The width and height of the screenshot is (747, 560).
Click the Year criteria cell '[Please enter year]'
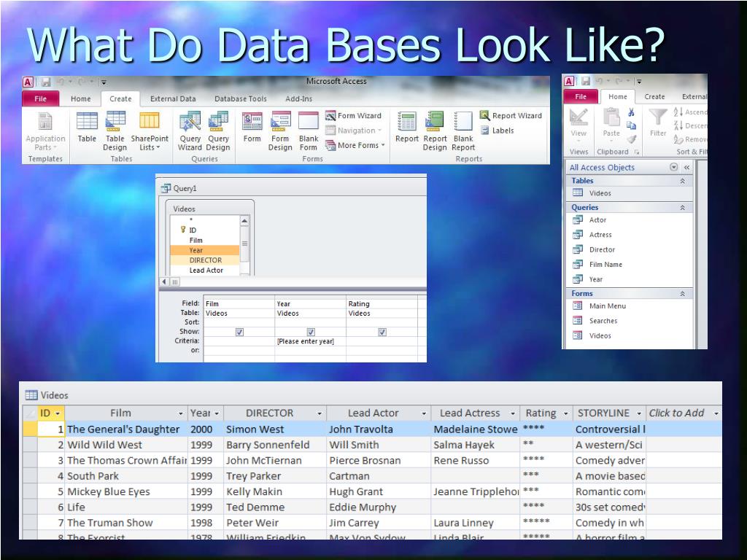[x=310, y=341]
